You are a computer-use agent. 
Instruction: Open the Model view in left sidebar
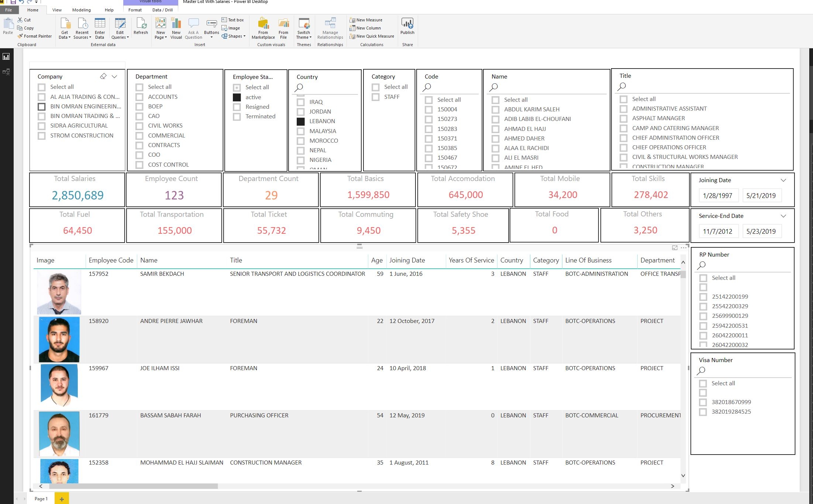pos(6,72)
